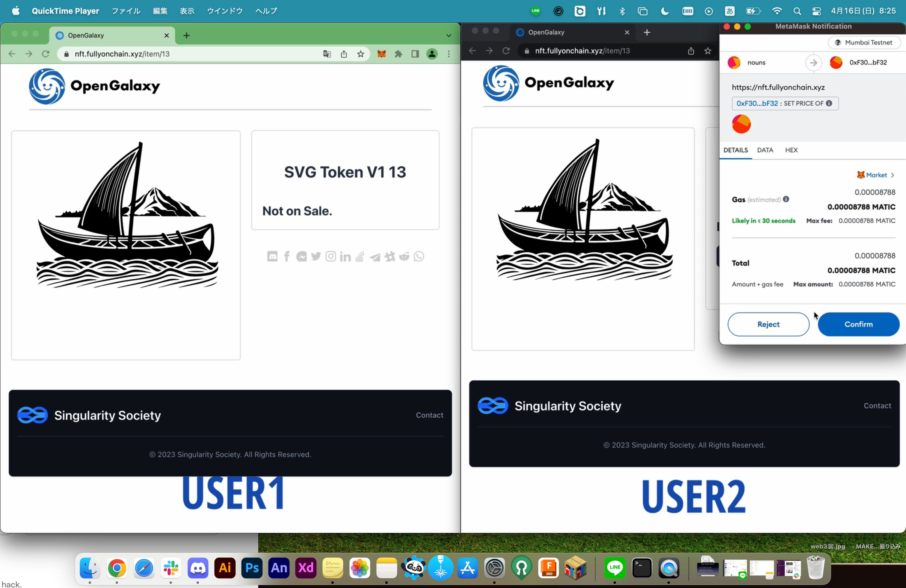Screen dimensions: 906x588
Task: Bookmark star in User2 browser address bar
Action: 708,51
